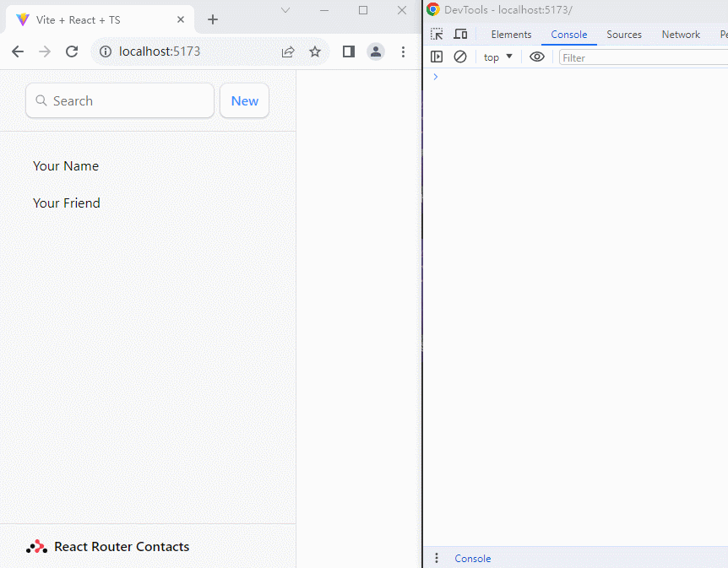The height and width of the screenshot is (568, 728).
Task: Open the 'top' JavaScript context dropdown
Action: tap(498, 57)
